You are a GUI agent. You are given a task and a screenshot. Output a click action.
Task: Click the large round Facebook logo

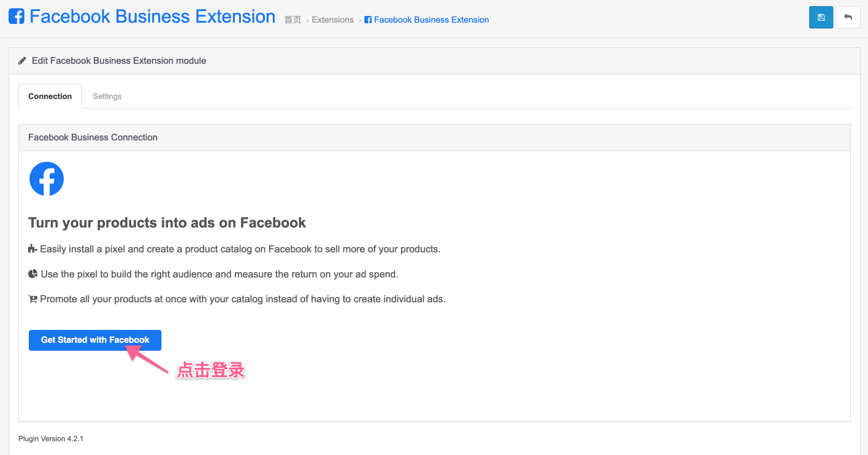click(47, 179)
